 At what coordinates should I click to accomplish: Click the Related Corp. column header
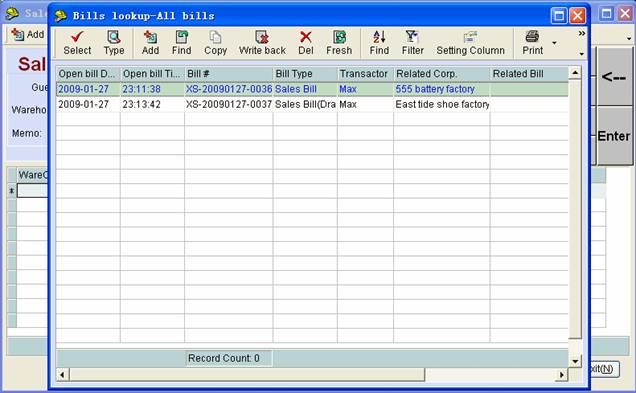tap(442, 74)
